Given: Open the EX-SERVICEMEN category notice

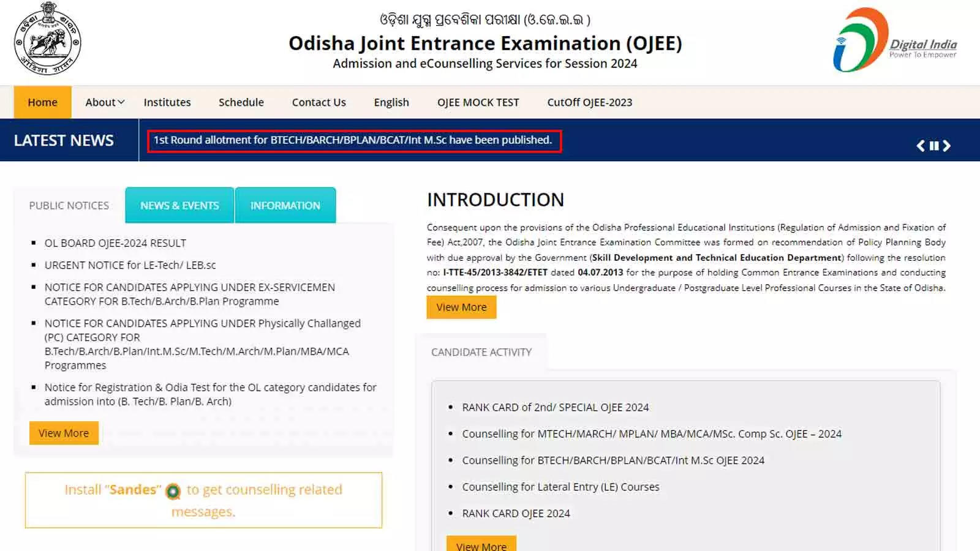Looking at the screenshot, I should (190, 294).
